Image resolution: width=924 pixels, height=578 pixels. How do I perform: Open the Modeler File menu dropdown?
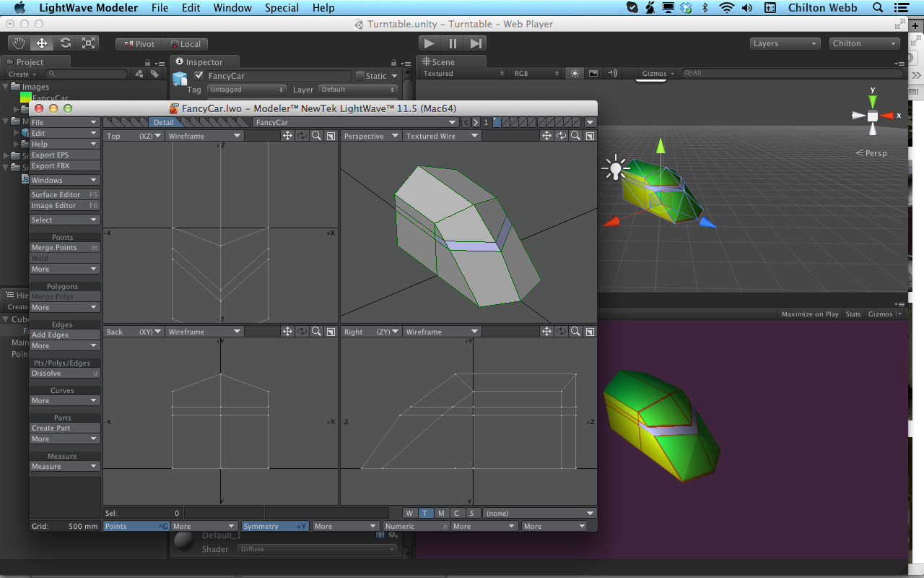pos(64,122)
